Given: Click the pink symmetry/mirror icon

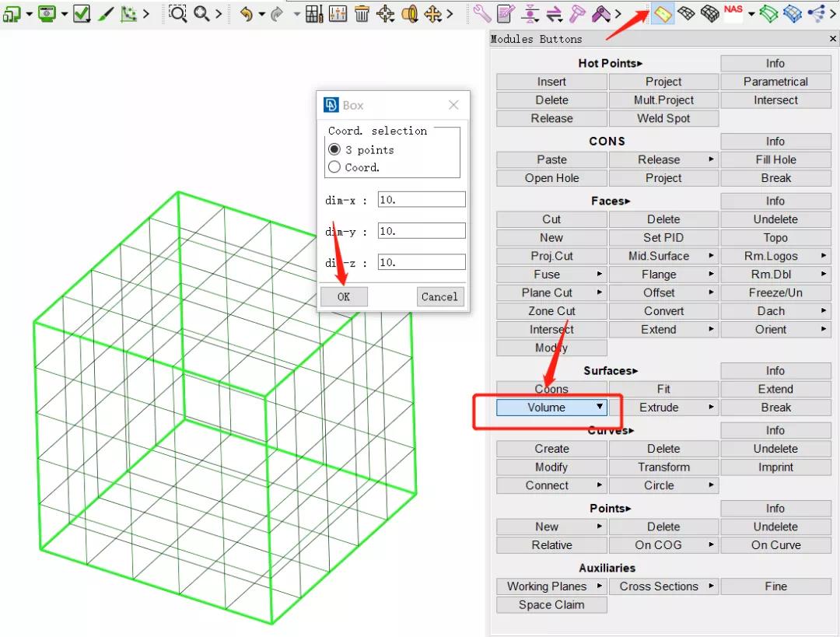Looking at the screenshot, I should tap(530, 13).
